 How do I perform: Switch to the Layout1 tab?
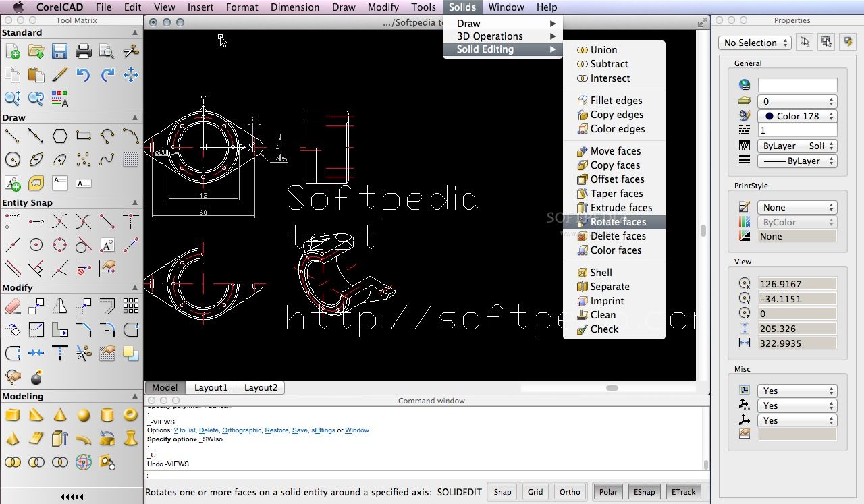pos(211,387)
